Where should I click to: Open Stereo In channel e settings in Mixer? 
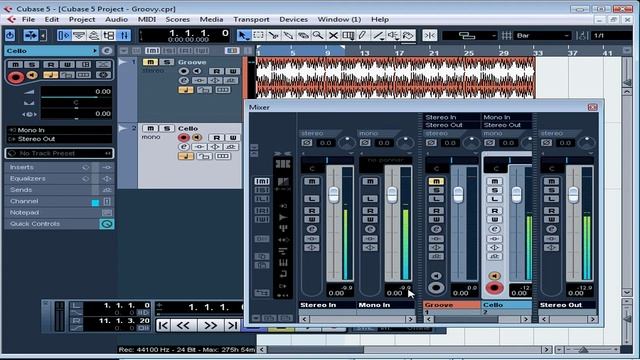point(312,229)
